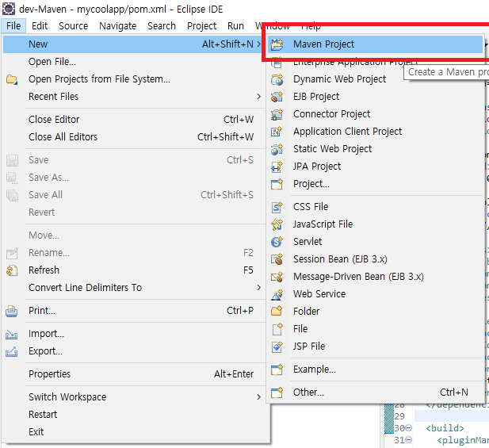Click the <build> tag text in the editor
The width and height of the screenshot is (489, 448).
click(x=445, y=428)
